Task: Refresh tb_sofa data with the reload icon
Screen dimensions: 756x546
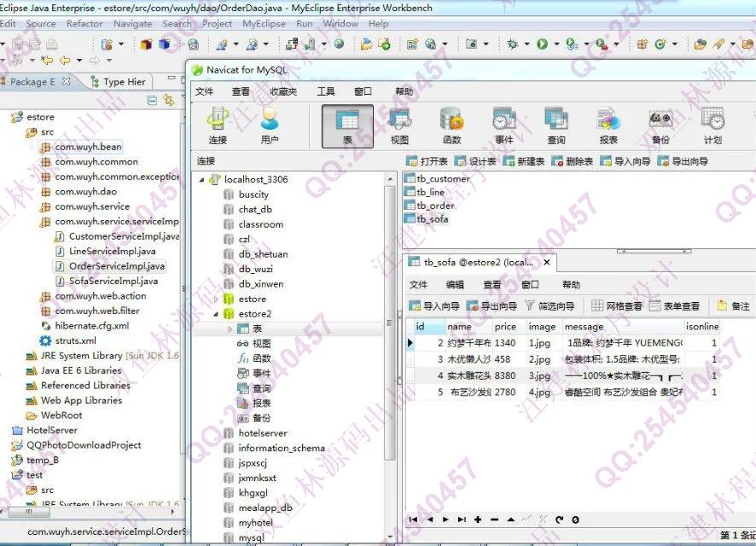Action: pos(559,520)
